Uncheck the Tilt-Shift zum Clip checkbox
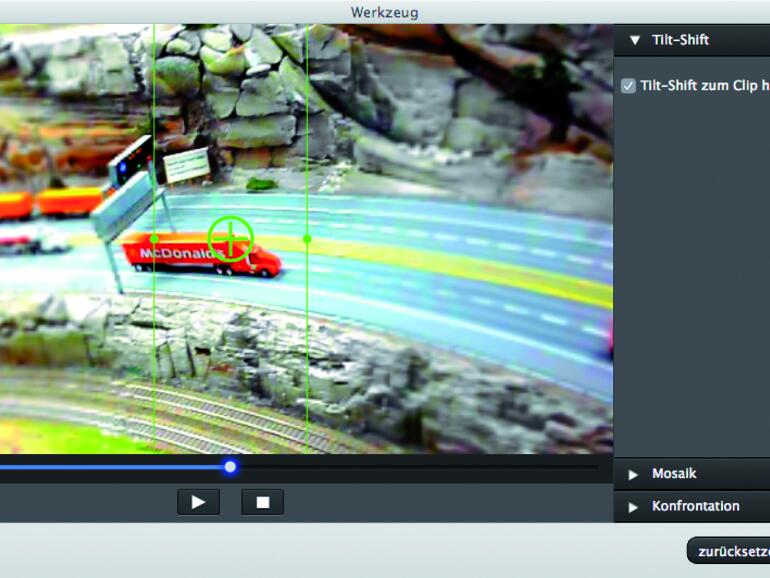 tap(628, 86)
